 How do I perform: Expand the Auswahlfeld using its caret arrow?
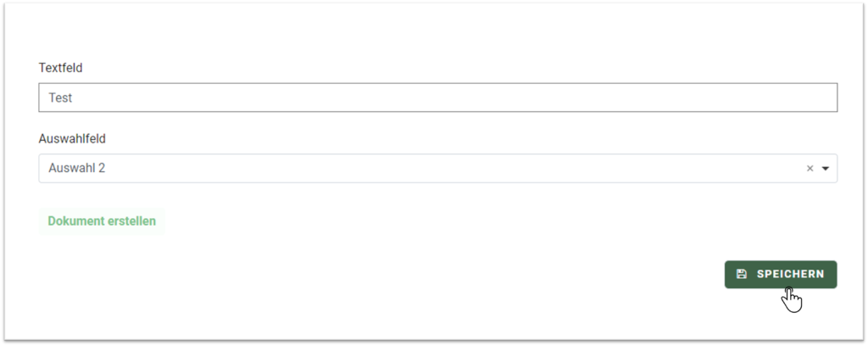click(x=826, y=168)
